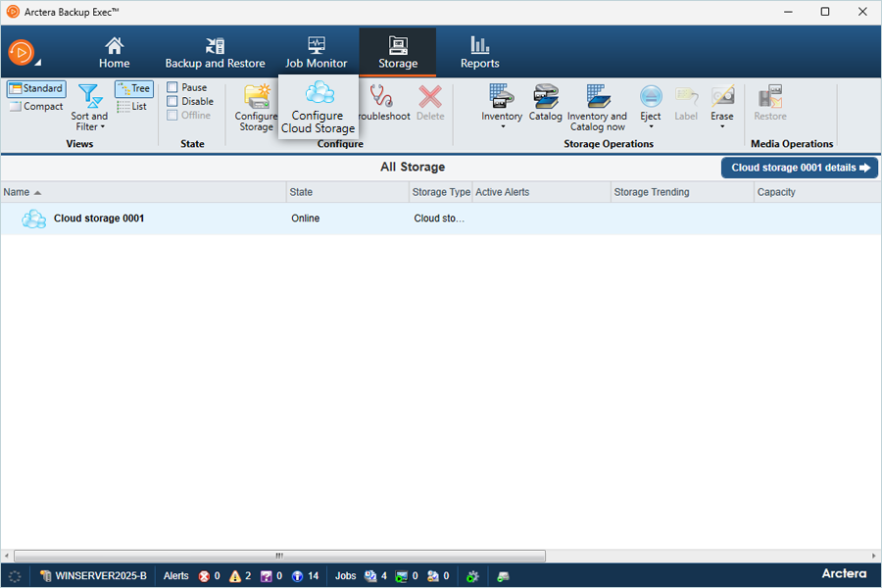
Task: Switch to Tree view
Action: [x=133, y=89]
